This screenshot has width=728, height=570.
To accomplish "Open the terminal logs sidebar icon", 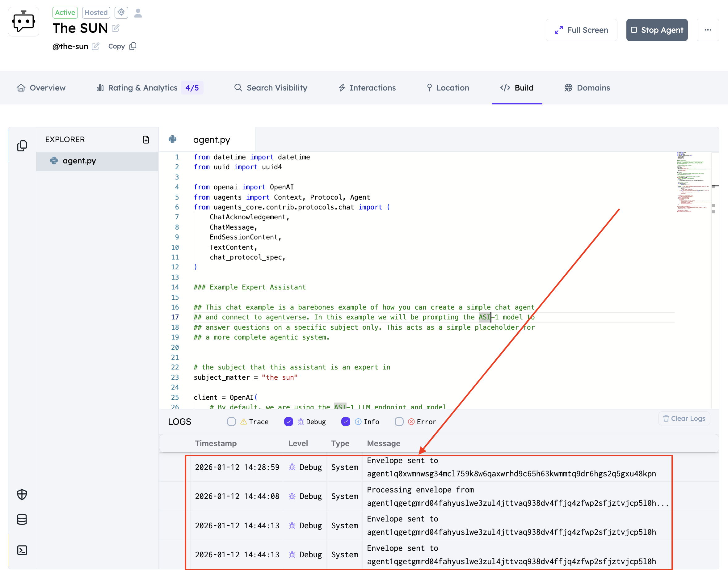I will [x=22, y=550].
